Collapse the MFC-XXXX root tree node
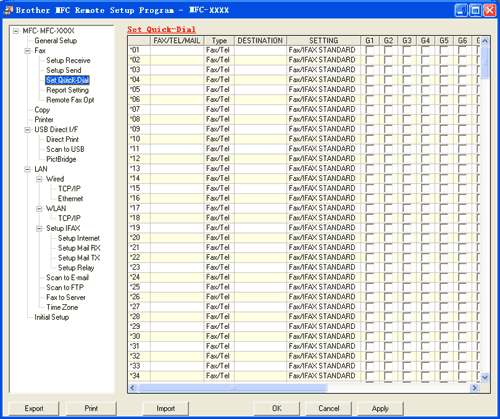 click(15, 31)
